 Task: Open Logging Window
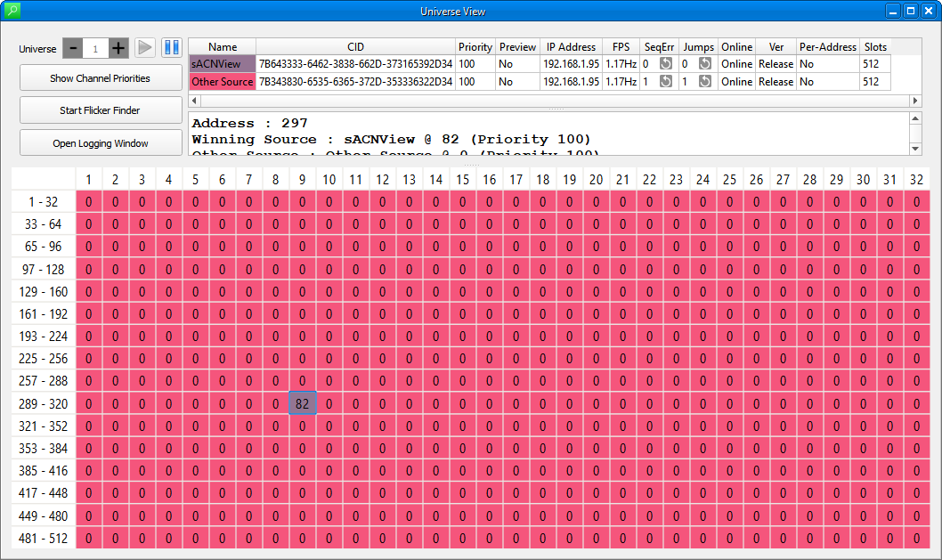100,143
